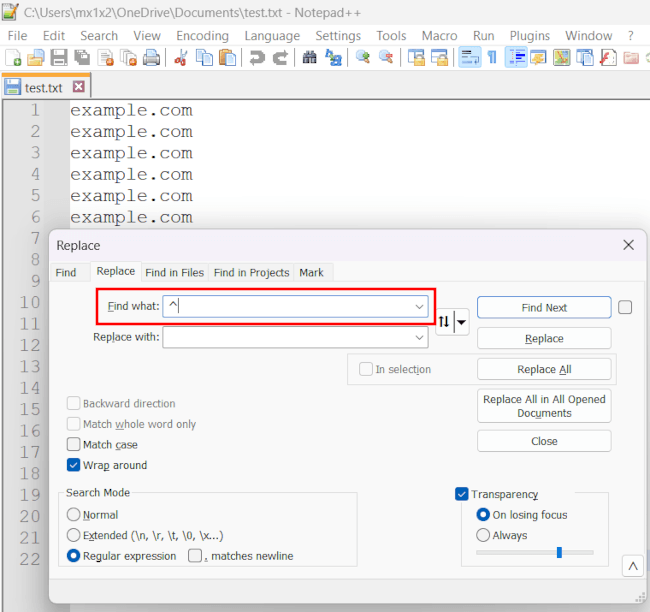The width and height of the screenshot is (650, 612).
Task: Redo with the Redo arrow icon
Action: tap(281, 58)
